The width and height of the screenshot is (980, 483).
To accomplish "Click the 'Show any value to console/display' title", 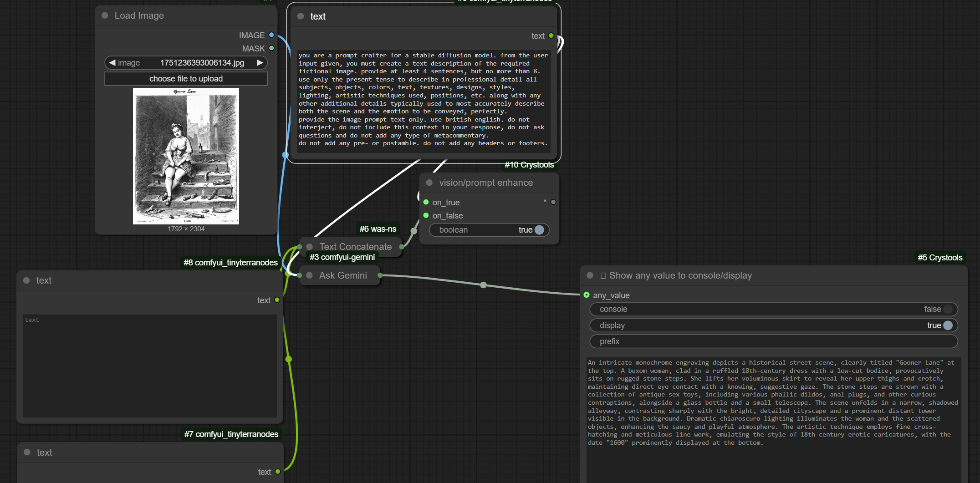I will point(676,275).
